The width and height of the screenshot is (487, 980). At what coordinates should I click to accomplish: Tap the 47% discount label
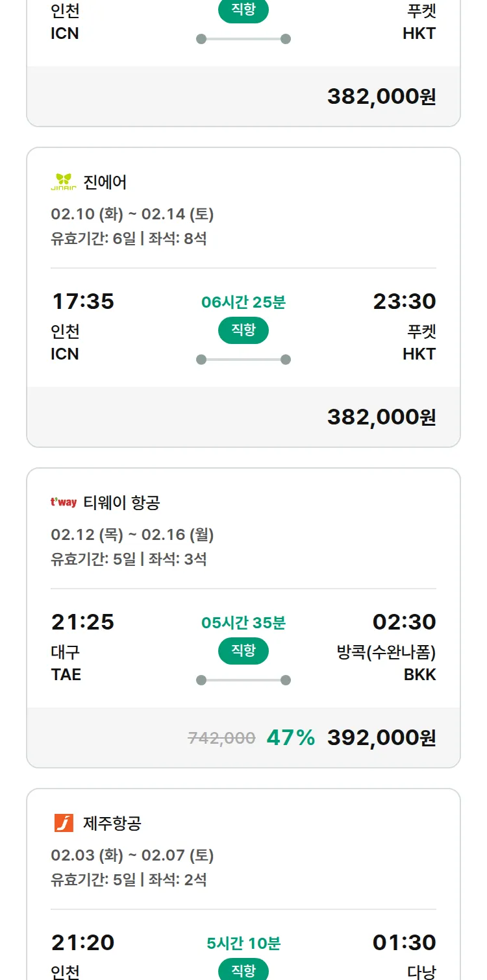(290, 738)
